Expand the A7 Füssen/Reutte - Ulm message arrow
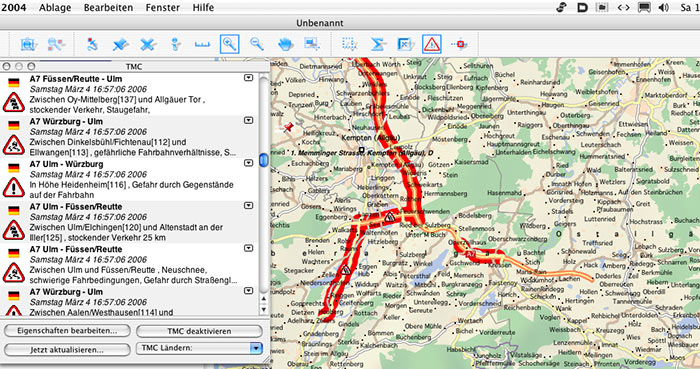The height and width of the screenshot is (369, 700). [248, 78]
